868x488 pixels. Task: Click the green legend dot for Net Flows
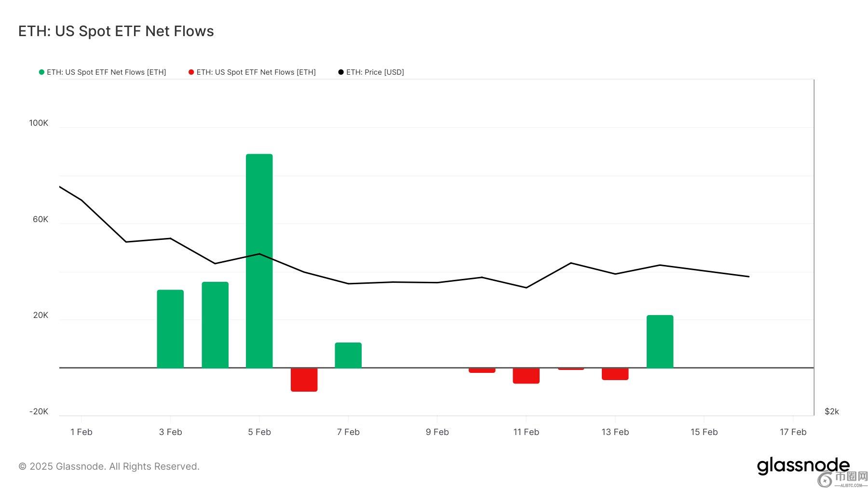coord(41,72)
